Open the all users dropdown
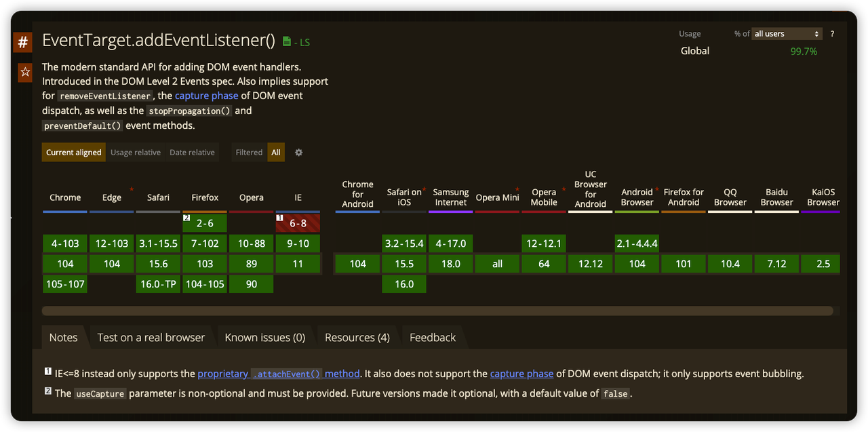868x432 pixels. [787, 33]
